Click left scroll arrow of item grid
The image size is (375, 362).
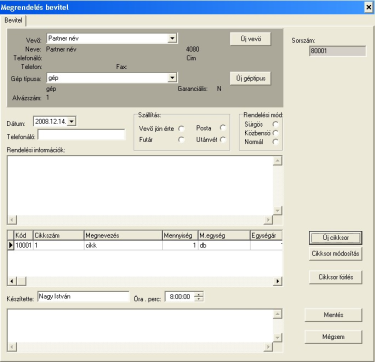(12, 281)
